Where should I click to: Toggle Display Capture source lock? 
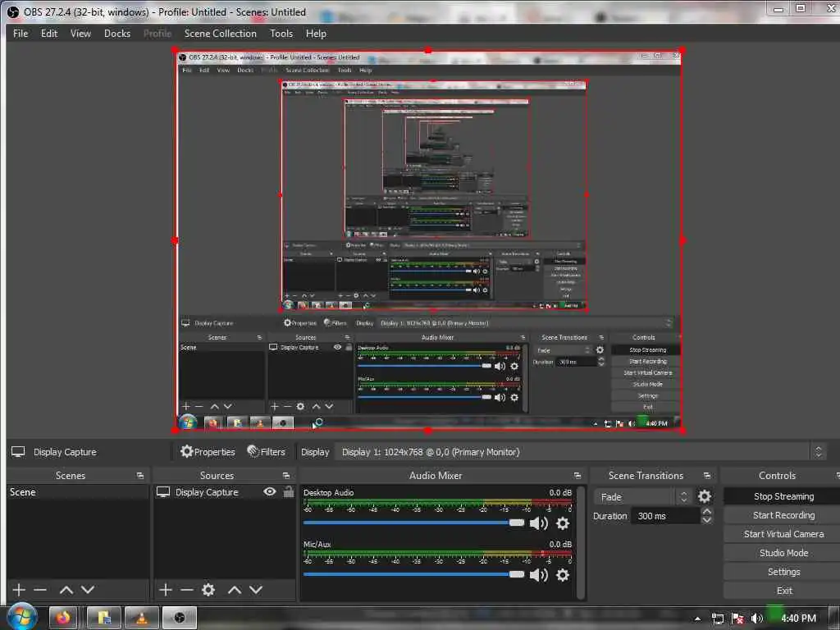[x=288, y=491]
